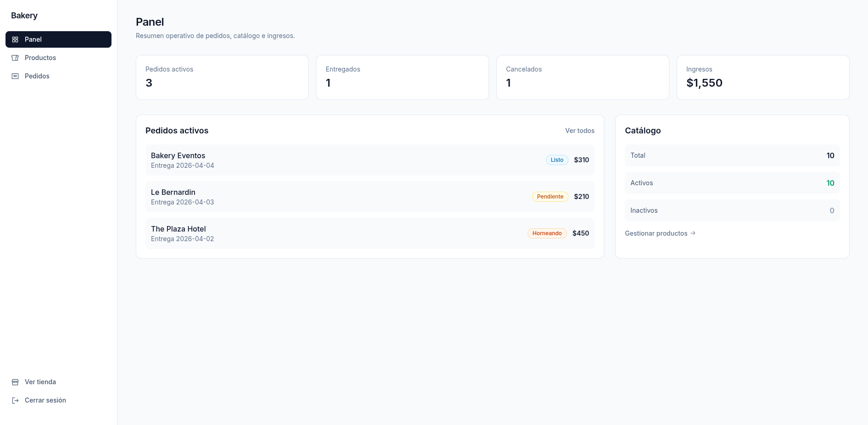Click the Panel grid icon in sidebar
868x425 pixels.
15,39
